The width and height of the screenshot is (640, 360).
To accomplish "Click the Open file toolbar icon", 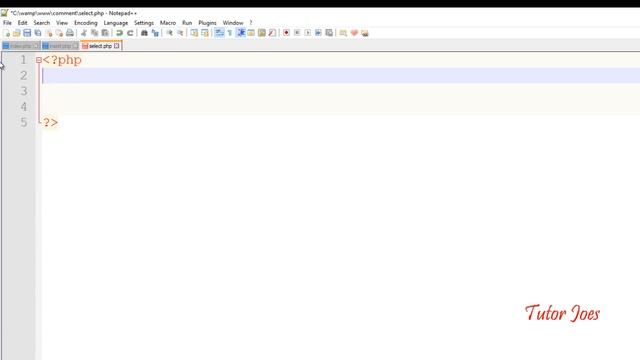I will (x=17, y=33).
